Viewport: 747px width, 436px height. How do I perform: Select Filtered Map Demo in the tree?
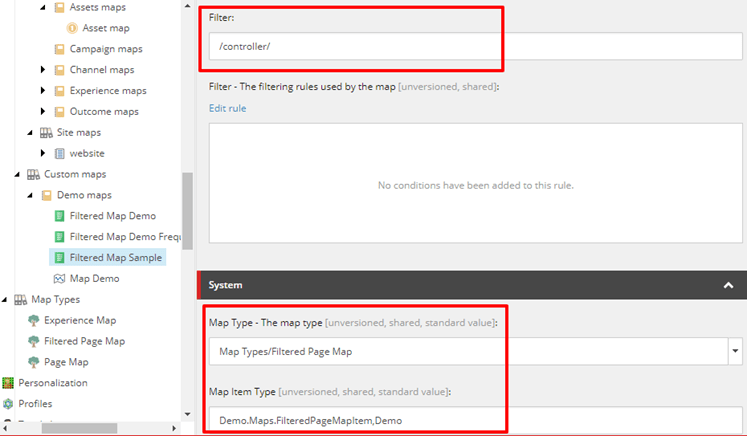click(113, 216)
